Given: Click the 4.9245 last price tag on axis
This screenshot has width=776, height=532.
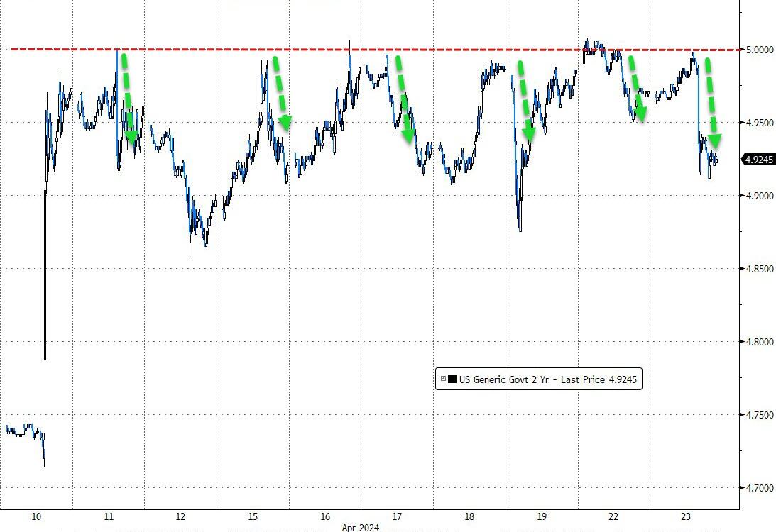Looking at the screenshot, I should pyautogui.click(x=758, y=159).
